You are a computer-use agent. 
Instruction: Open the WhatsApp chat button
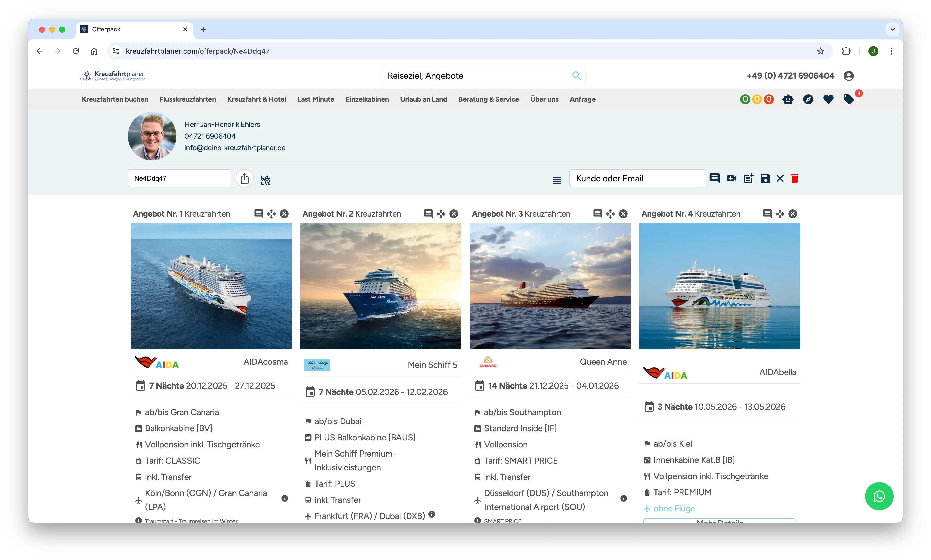pos(879,496)
